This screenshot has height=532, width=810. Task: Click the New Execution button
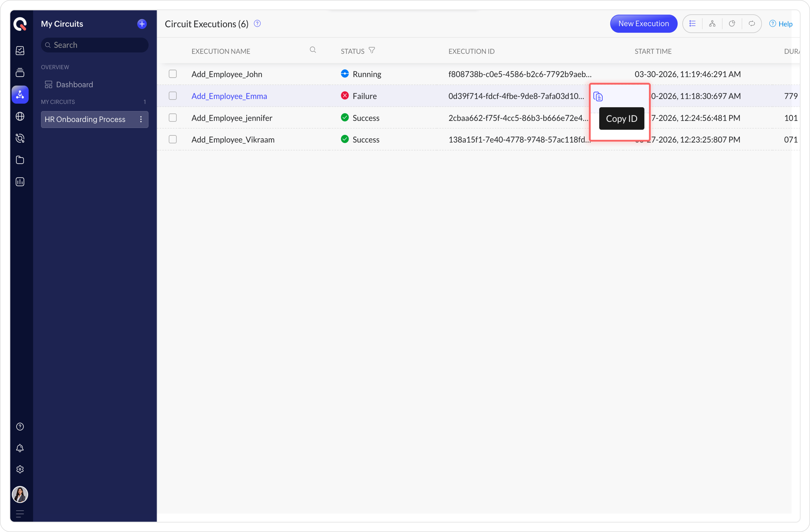tap(643, 23)
